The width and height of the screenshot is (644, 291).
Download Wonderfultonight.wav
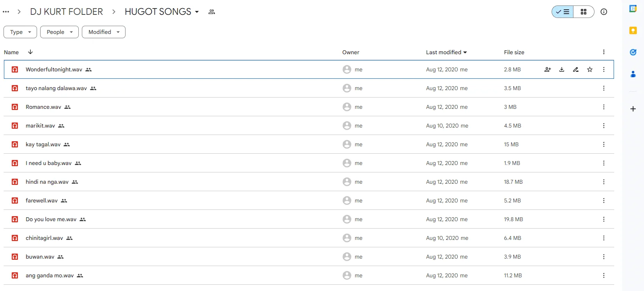pyautogui.click(x=562, y=69)
